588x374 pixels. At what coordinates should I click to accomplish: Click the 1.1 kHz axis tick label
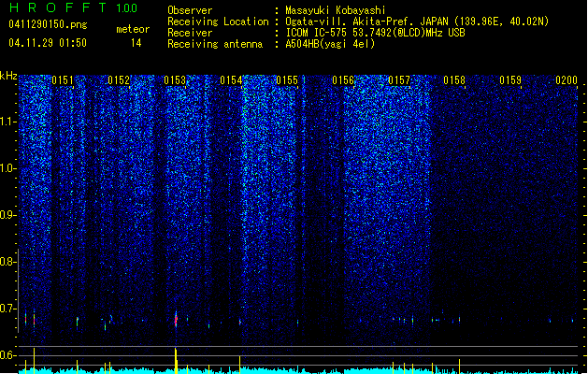point(8,122)
